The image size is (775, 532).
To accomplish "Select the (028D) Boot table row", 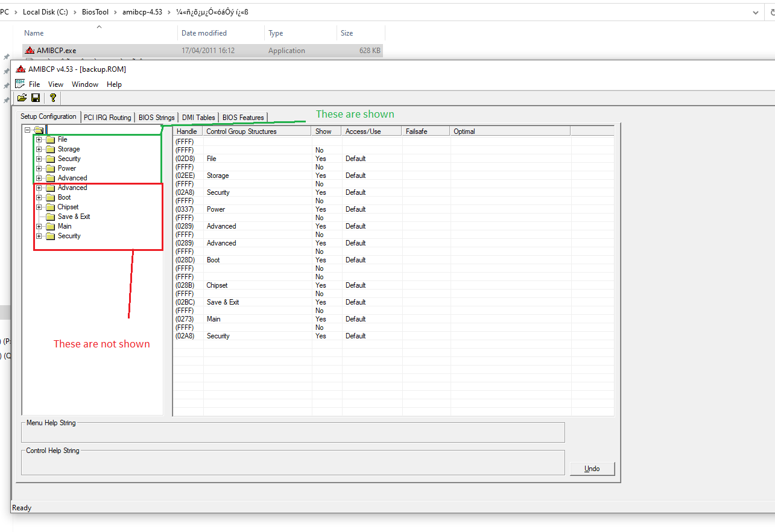I will click(x=393, y=260).
